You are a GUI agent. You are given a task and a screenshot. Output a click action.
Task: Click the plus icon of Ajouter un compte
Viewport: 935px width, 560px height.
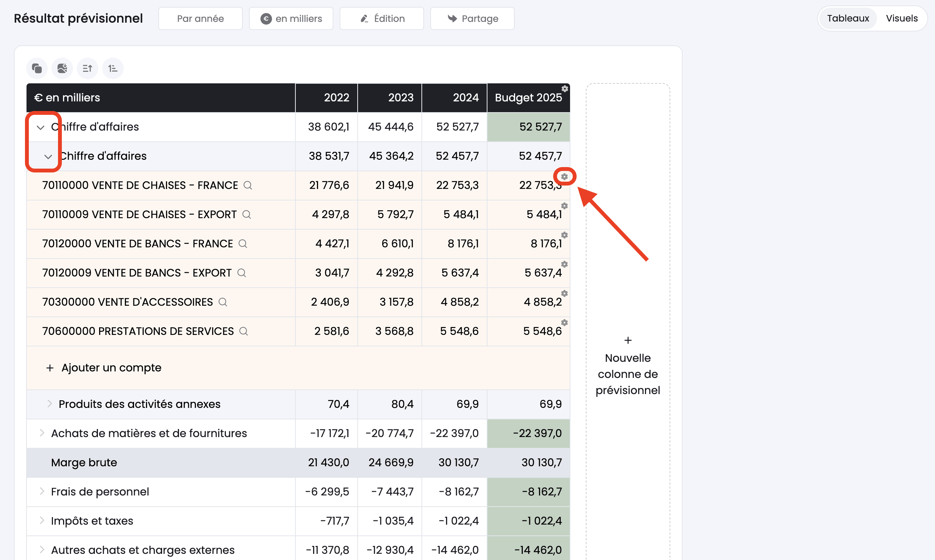point(50,368)
